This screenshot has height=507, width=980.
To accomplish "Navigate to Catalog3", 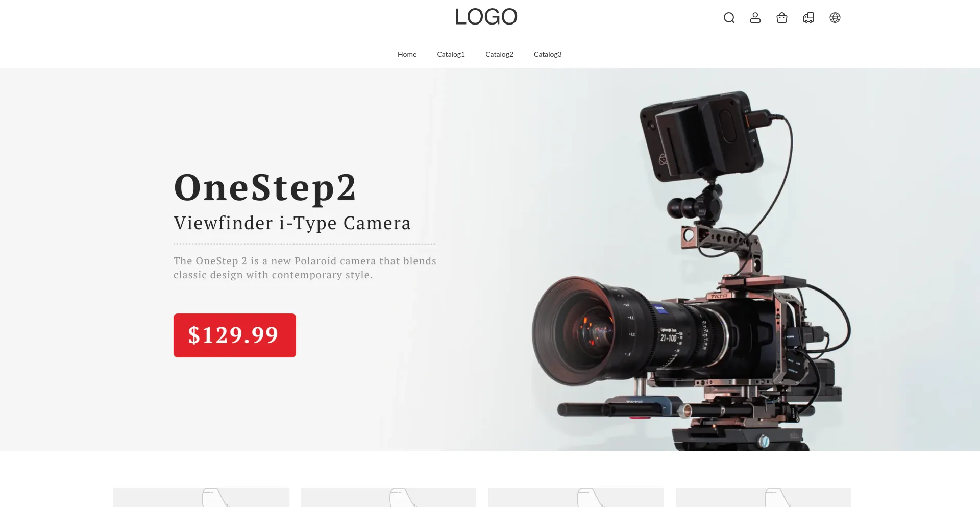I will (x=548, y=54).
